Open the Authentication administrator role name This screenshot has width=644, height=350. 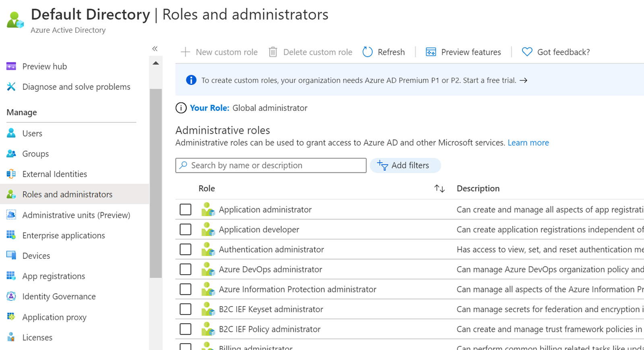(271, 249)
